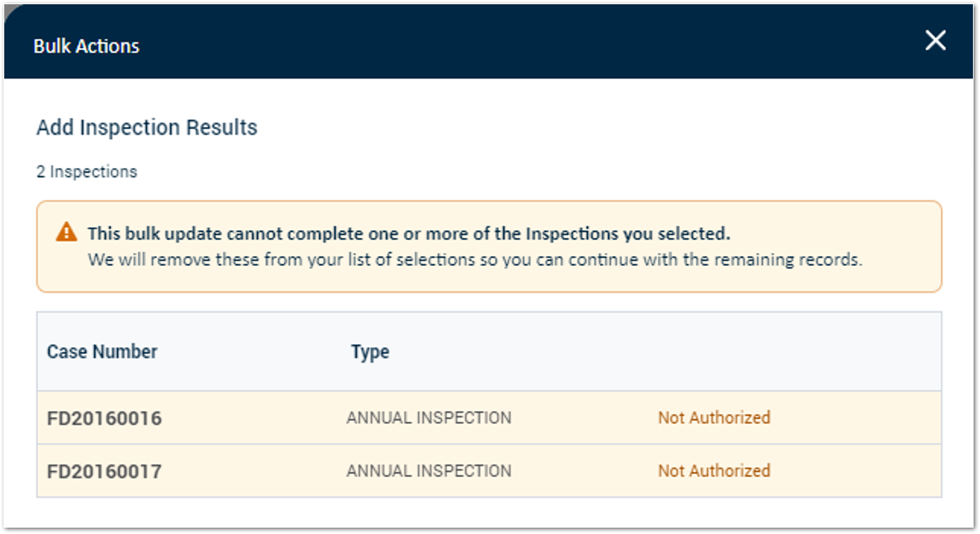Dismiss the bulk update warning message banner
The image size is (980, 534).
(x=490, y=245)
